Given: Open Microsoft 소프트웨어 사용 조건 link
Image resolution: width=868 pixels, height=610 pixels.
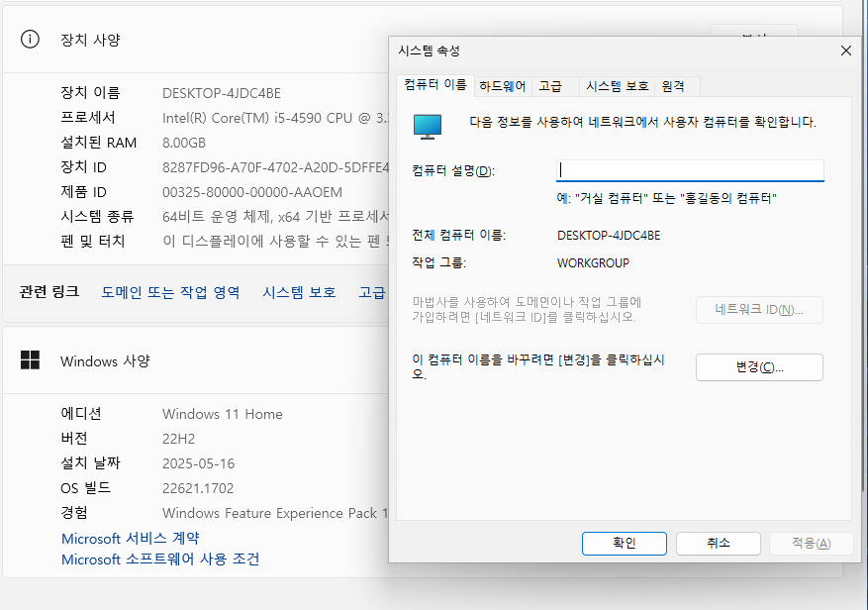Looking at the screenshot, I should 160,559.
